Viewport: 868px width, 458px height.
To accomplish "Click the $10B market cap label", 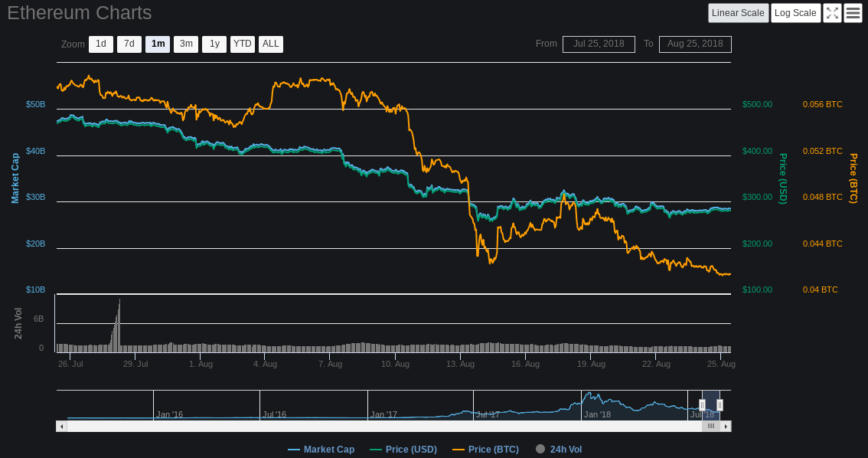I will point(35,290).
